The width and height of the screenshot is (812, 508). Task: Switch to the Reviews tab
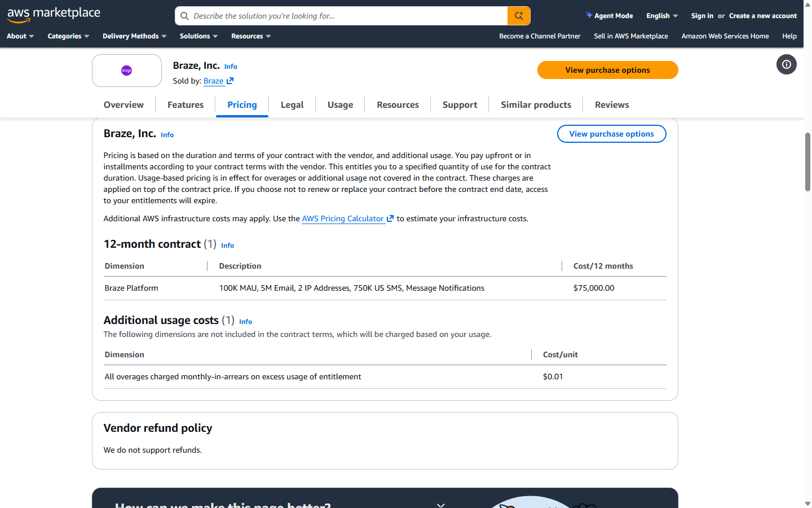[612, 105]
